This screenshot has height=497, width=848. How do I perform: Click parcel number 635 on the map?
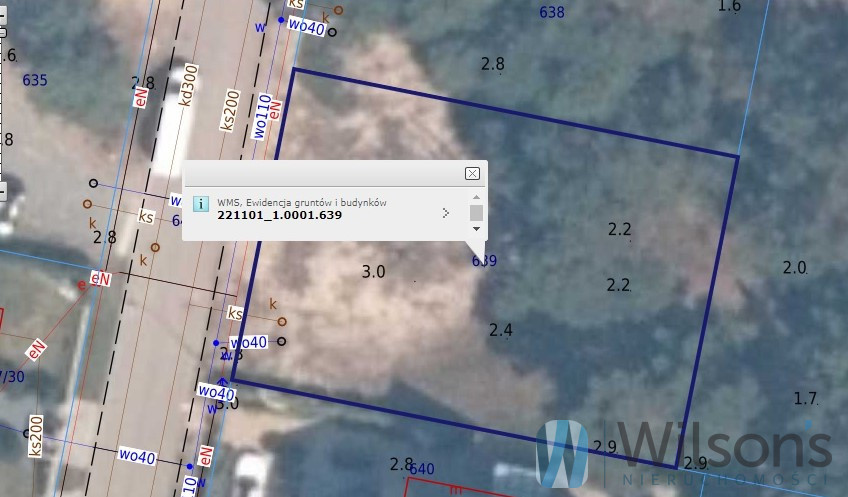click(35, 80)
